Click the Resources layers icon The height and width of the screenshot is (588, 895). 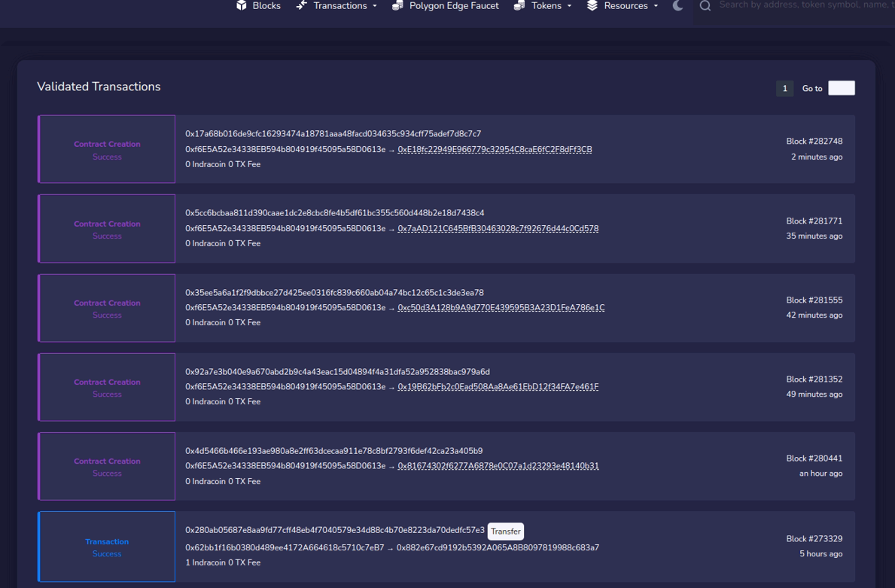[592, 5]
